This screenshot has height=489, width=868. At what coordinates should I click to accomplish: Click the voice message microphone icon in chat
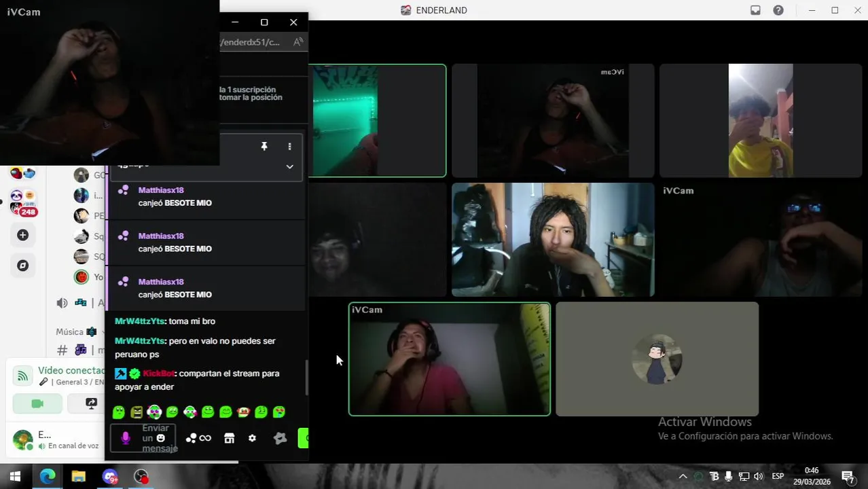pos(126,438)
